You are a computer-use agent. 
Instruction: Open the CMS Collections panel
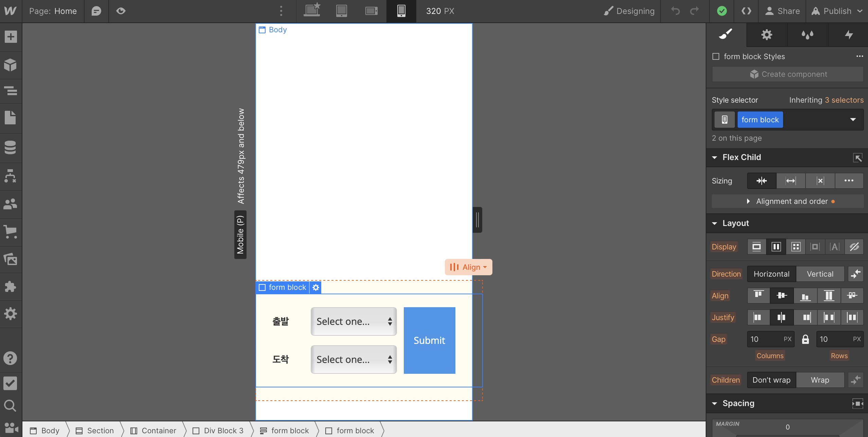tap(11, 147)
